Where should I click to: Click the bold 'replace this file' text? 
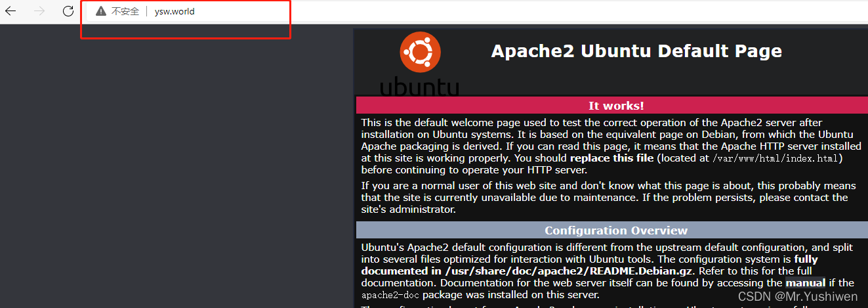pyautogui.click(x=611, y=158)
